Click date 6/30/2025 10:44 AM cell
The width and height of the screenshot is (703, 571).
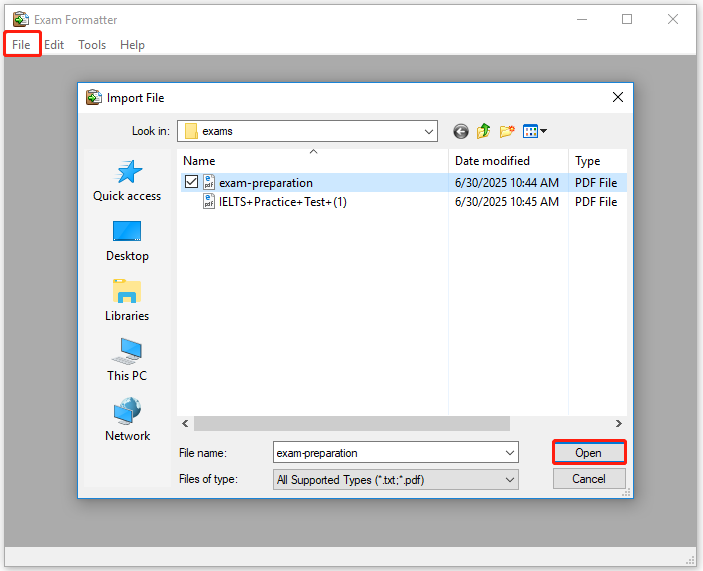507,183
